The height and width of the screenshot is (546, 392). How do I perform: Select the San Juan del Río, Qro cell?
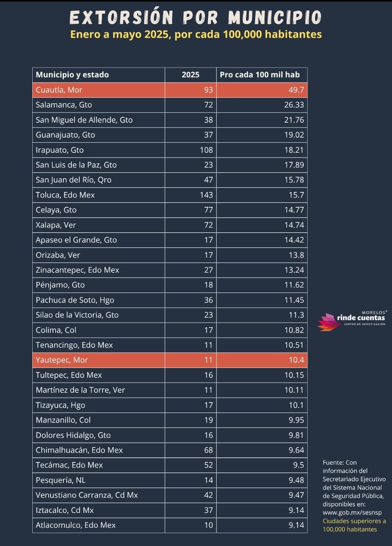73,180
